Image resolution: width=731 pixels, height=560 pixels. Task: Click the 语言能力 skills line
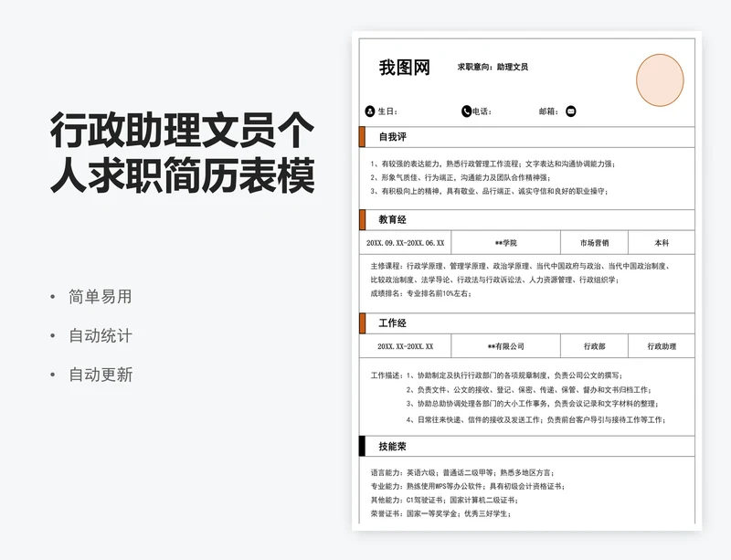pyautogui.click(x=462, y=473)
